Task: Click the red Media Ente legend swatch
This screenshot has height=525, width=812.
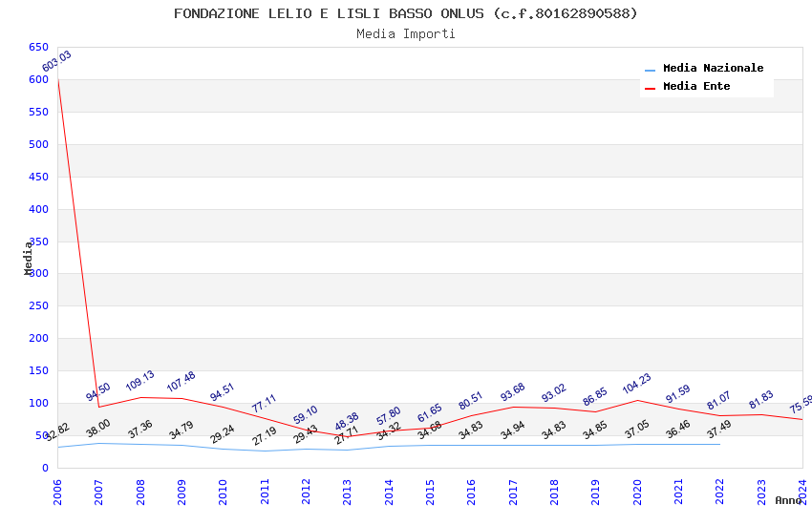Action: 650,88
